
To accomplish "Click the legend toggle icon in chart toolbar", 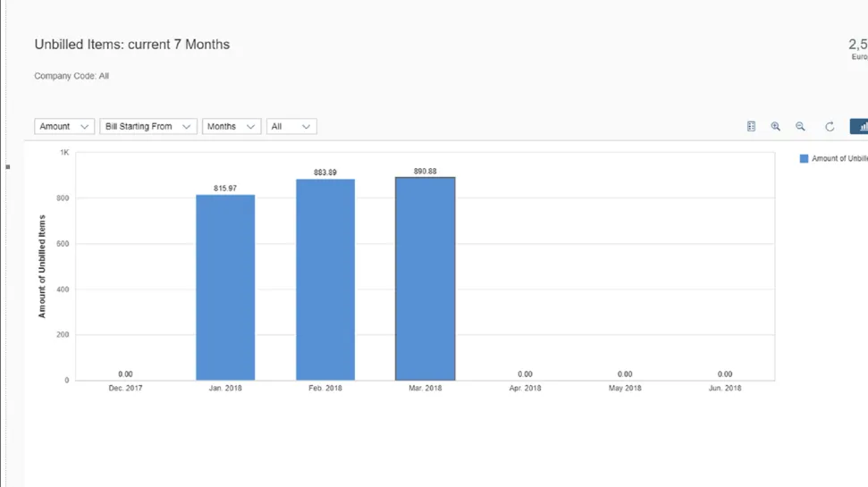I will [x=751, y=127].
